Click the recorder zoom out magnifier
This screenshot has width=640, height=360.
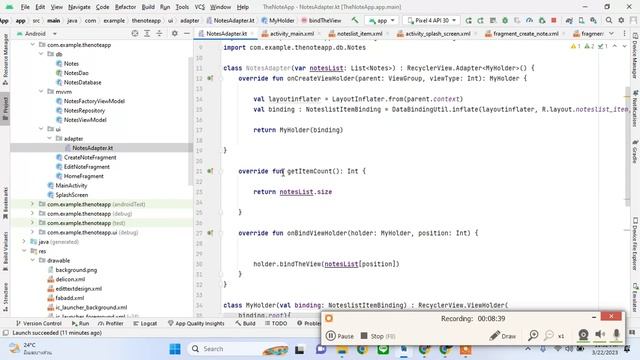coord(549,336)
